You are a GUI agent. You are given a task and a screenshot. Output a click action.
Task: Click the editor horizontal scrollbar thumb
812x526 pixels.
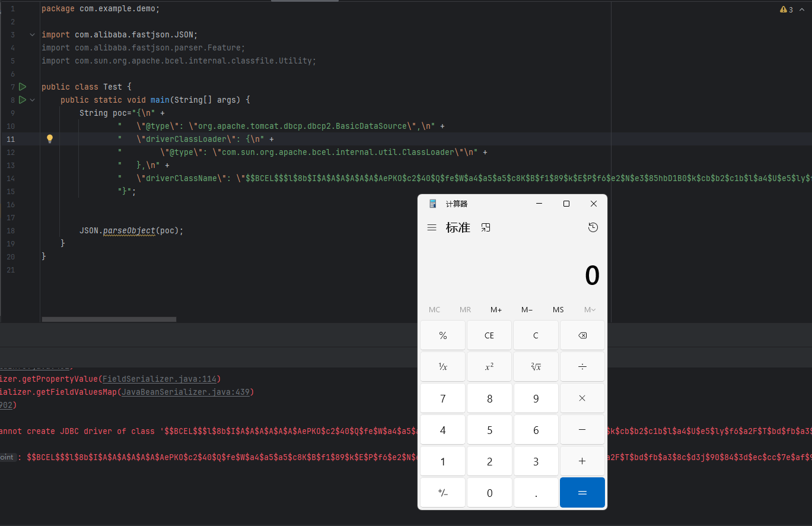(109, 319)
